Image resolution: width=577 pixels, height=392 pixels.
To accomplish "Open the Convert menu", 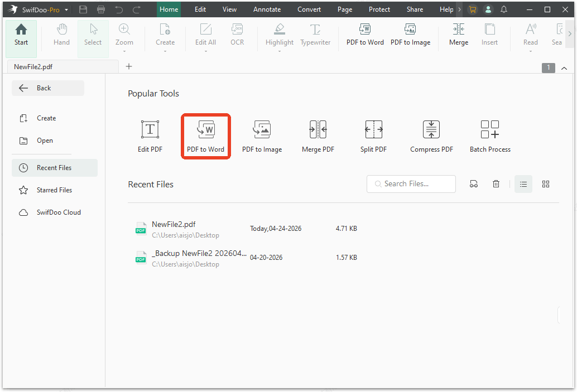I will pos(309,9).
